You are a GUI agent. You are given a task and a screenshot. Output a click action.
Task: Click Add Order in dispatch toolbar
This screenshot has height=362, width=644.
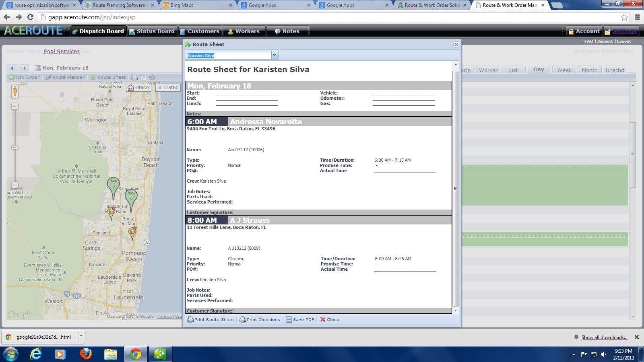click(x=24, y=77)
